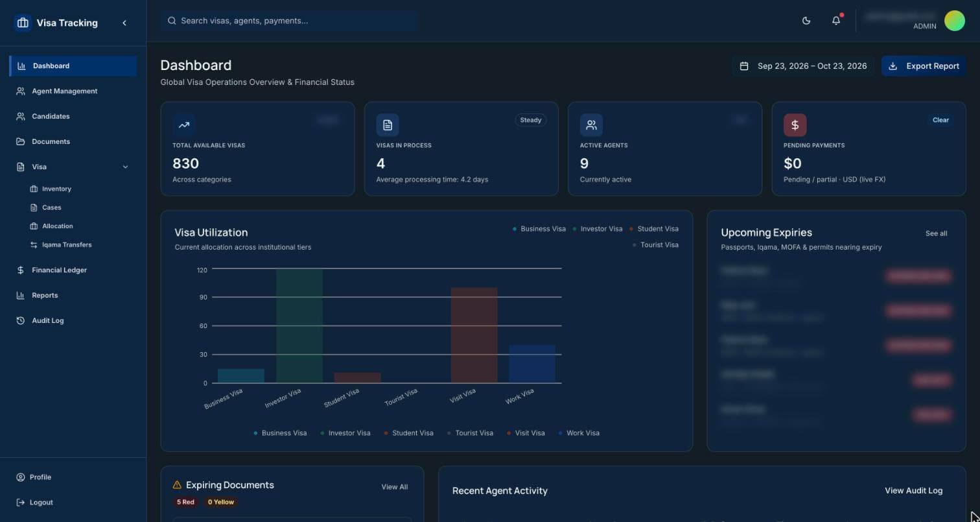Toggle the Investor Visa legend entry below the chart
Image resolution: width=980 pixels, height=522 pixels.
345,433
